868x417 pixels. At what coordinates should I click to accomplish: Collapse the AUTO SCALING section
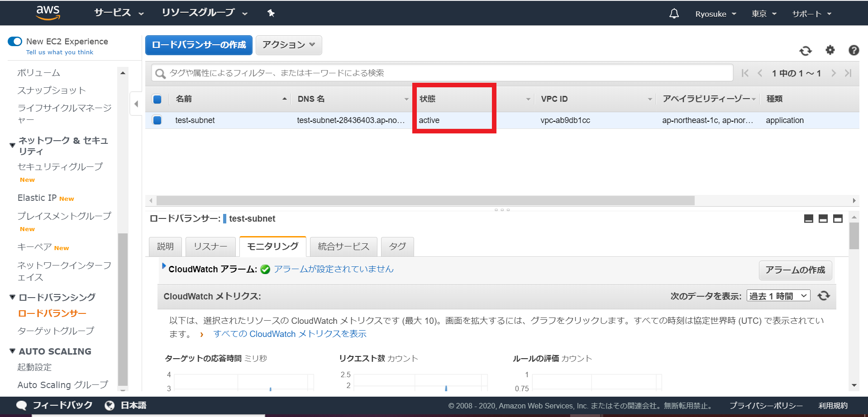point(12,351)
